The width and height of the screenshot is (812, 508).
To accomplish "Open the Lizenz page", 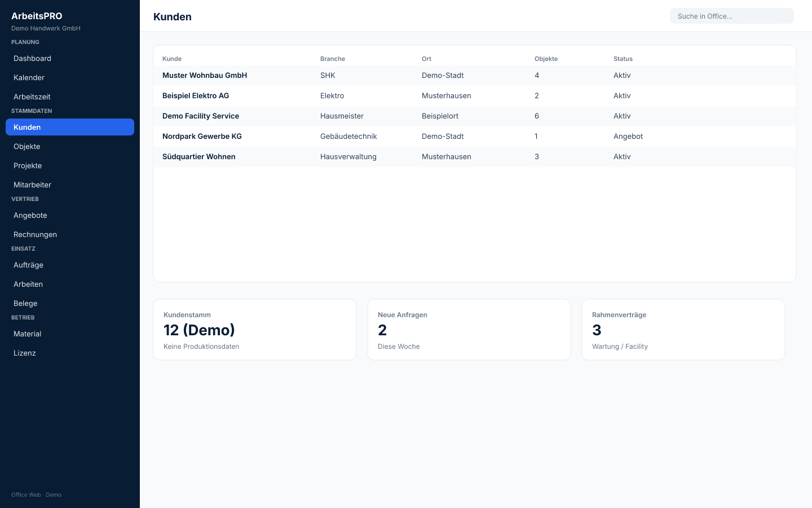I will [x=70, y=353].
